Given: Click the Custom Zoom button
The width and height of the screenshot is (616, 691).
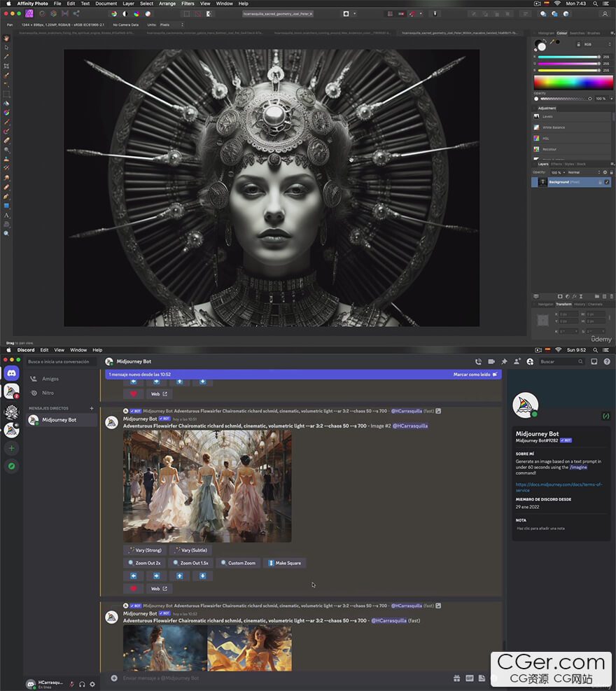Looking at the screenshot, I should click(x=238, y=563).
